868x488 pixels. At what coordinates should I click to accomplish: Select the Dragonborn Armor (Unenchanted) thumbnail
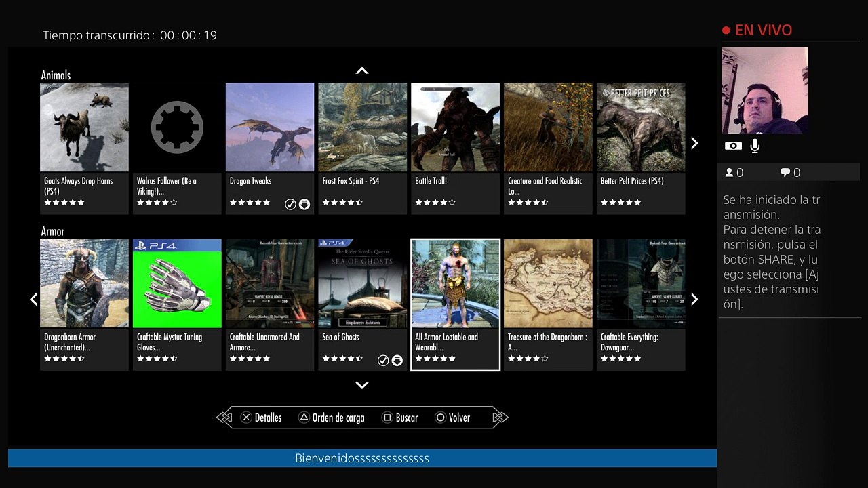click(x=84, y=283)
